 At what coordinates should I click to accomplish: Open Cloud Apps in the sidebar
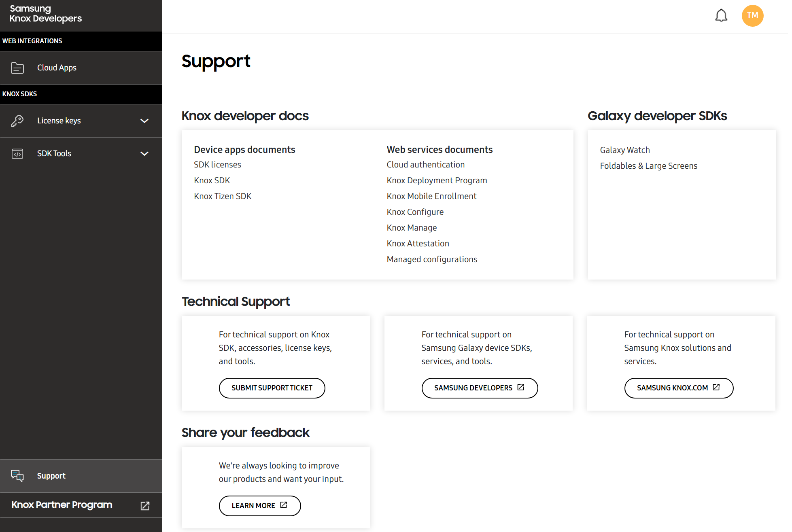[x=81, y=68]
